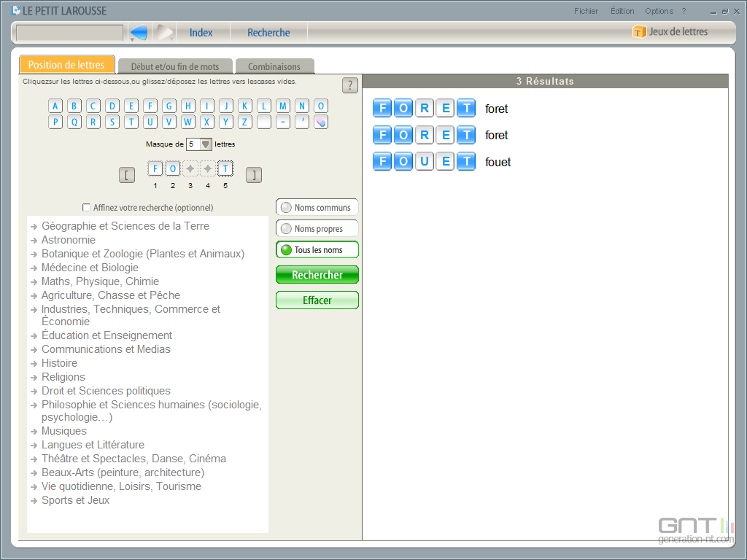Open the Recherche view
Screen dimensions: 747x560
coord(268,32)
